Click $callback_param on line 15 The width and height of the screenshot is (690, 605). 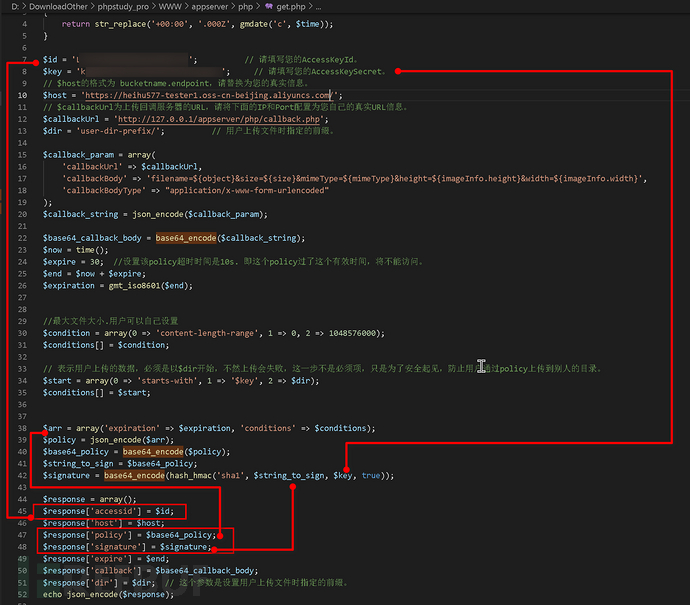point(78,154)
